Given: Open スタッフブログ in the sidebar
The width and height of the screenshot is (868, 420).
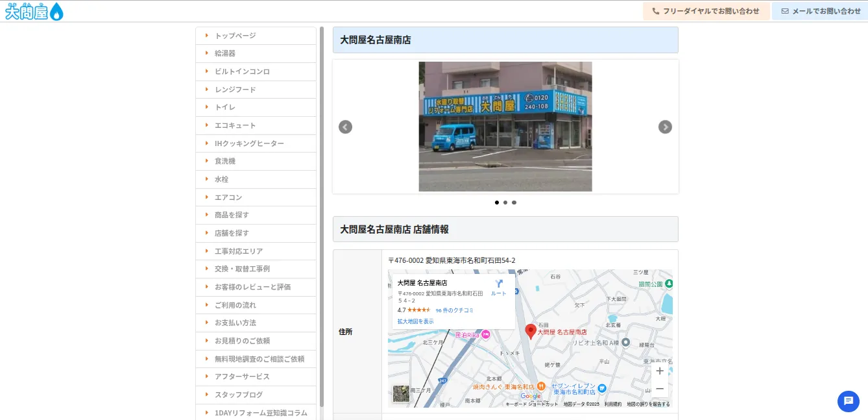Looking at the screenshot, I should click(256, 395).
